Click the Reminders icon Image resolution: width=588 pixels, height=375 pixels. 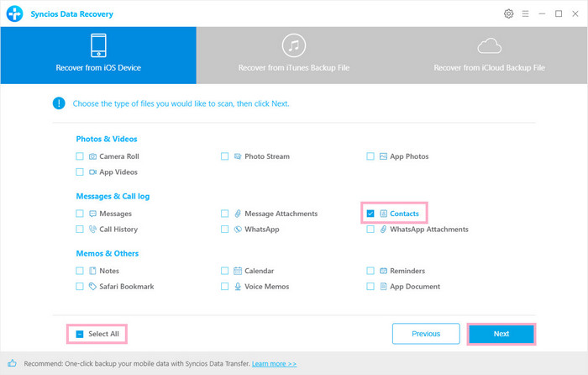[383, 271]
